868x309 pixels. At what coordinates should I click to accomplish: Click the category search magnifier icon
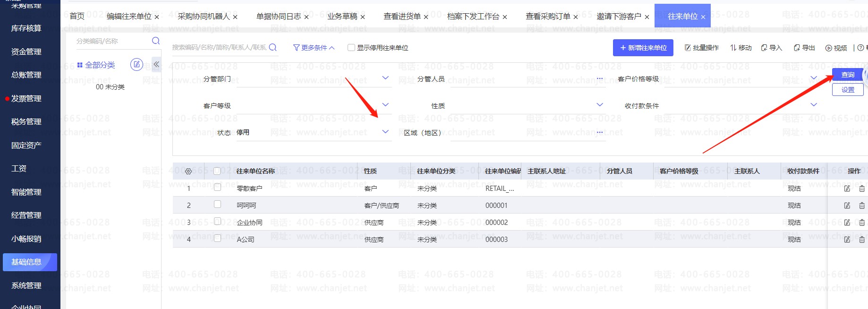click(156, 41)
